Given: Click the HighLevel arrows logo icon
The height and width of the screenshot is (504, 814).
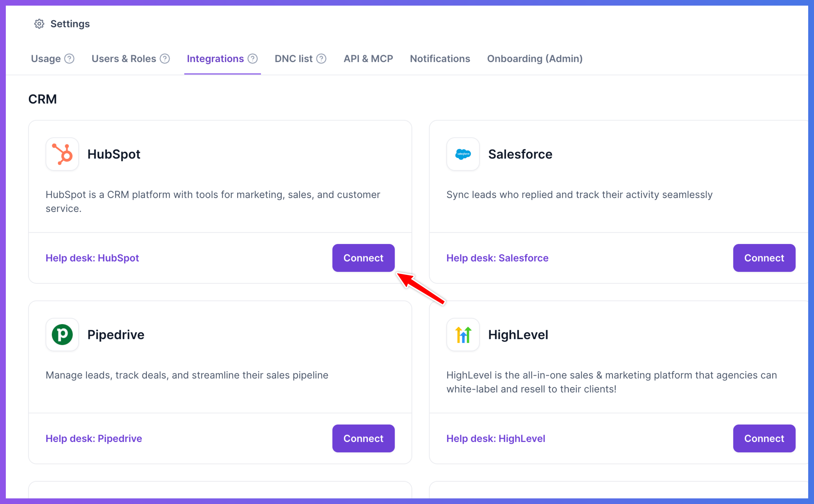Looking at the screenshot, I should click(463, 334).
